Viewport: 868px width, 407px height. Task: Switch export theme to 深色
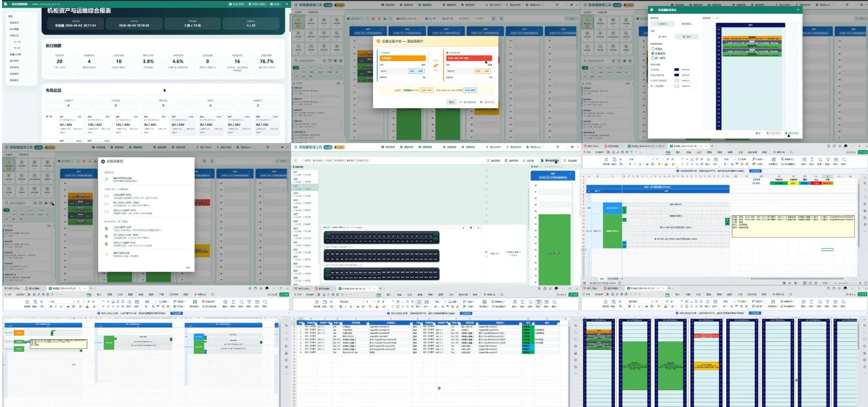(662, 37)
